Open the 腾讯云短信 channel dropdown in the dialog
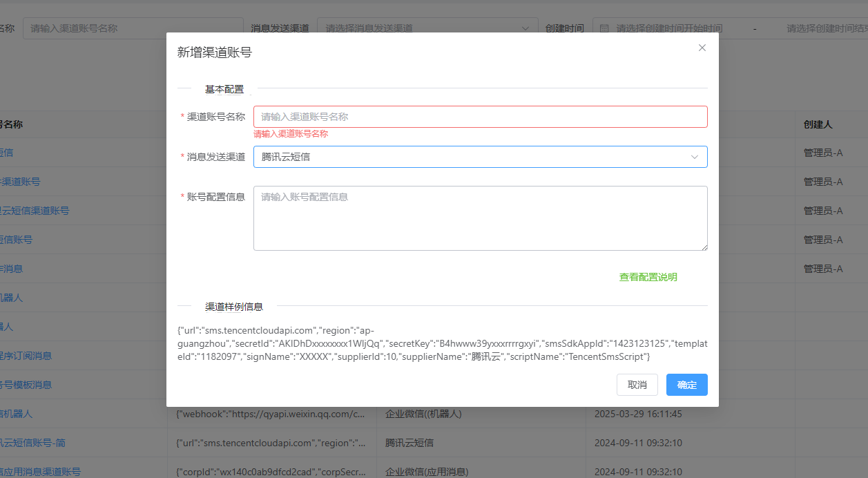 coord(481,157)
